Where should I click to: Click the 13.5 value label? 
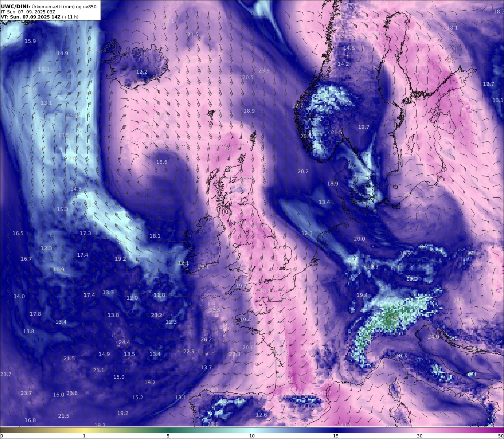coord(130,354)
